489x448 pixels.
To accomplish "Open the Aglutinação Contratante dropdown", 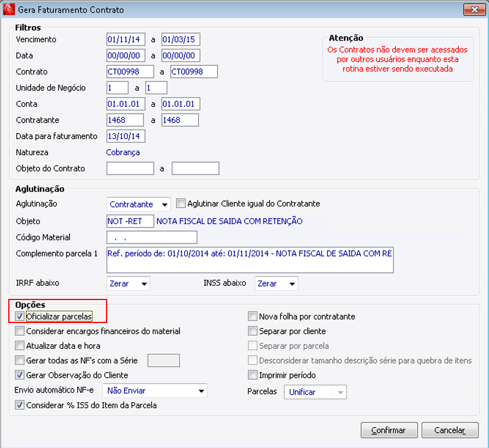I will pos(138,205).
